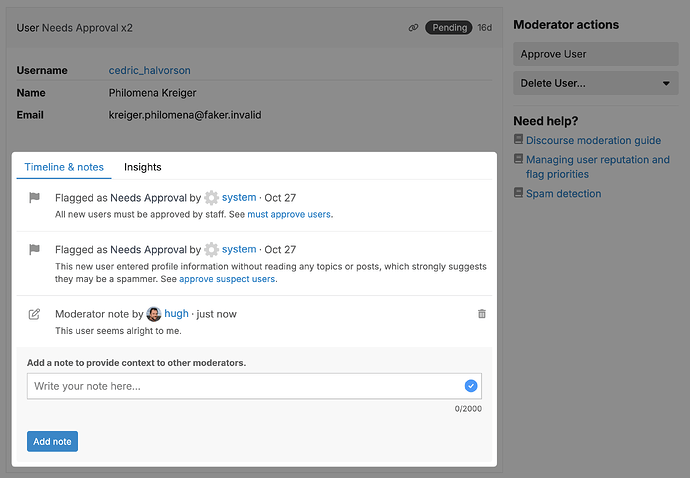Click hugh's avatar picture
Image resolution: width=690 pixels, height=478 pixels.
tap(154, 314)
